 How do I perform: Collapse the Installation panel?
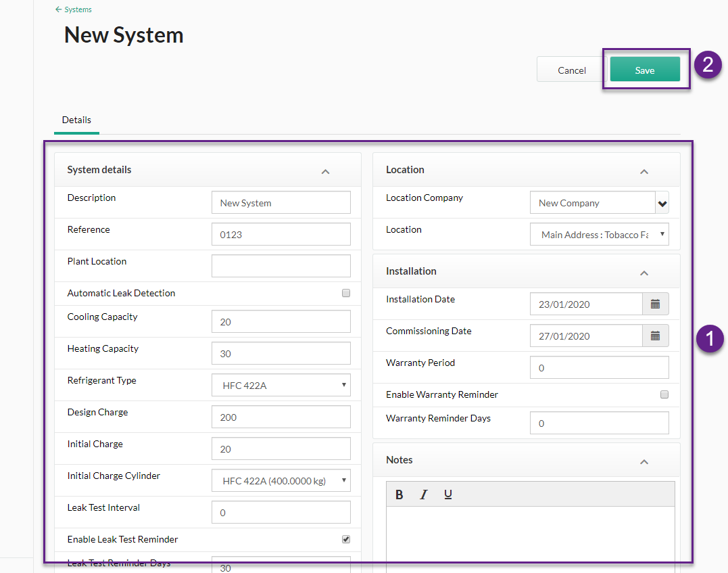click(x=644, y=273)
